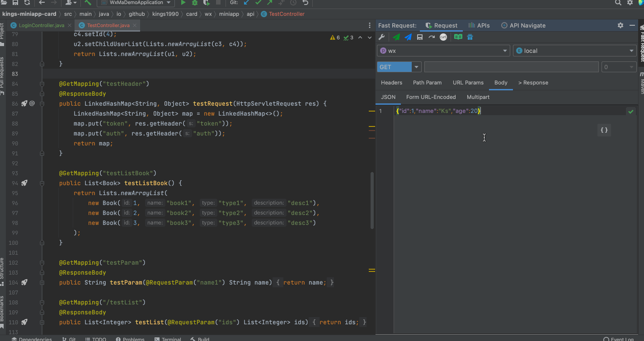Click the blue send and download icon
This screenshot has width=644, height=341.
point(408,37)
